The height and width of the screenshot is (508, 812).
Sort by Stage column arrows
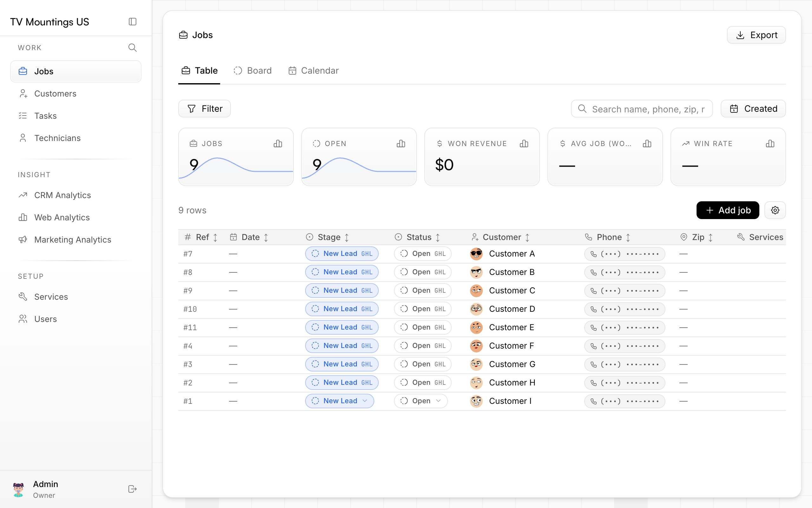point(347,237)
